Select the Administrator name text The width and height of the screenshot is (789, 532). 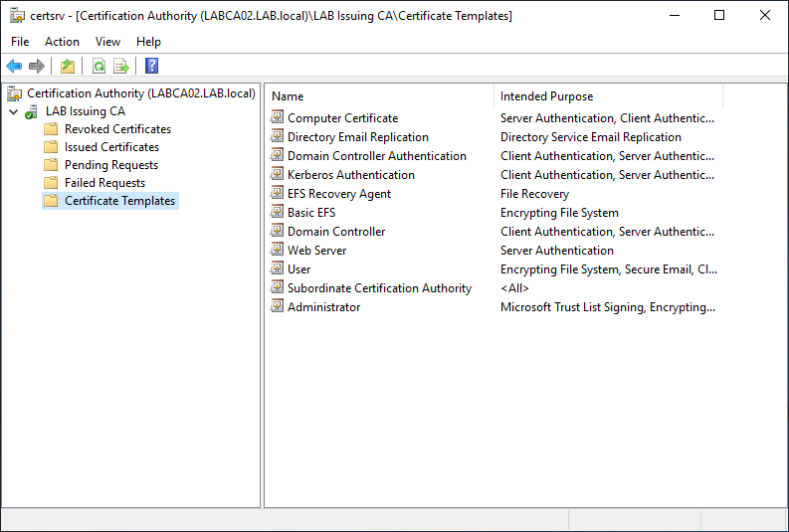coord(324,307)
